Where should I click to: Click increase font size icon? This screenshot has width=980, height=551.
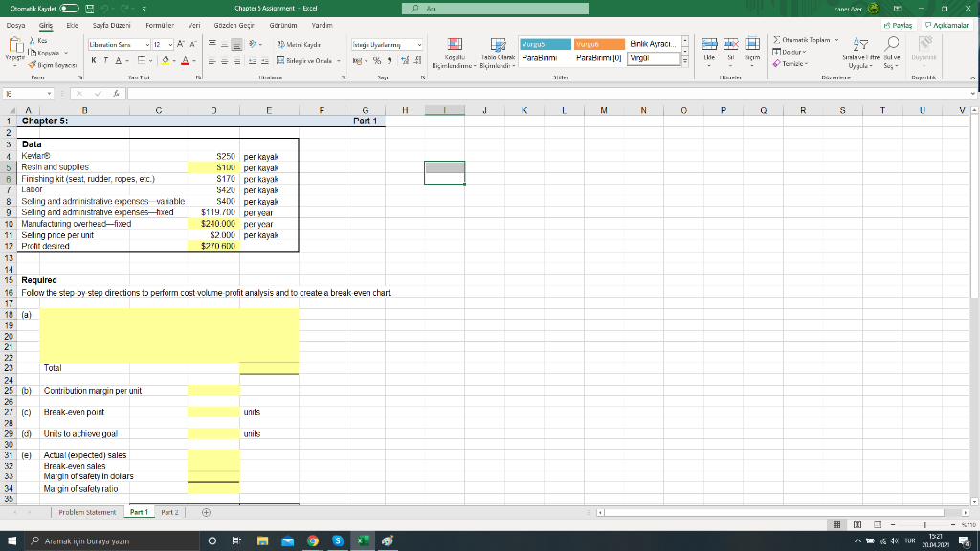pos(181,44)
